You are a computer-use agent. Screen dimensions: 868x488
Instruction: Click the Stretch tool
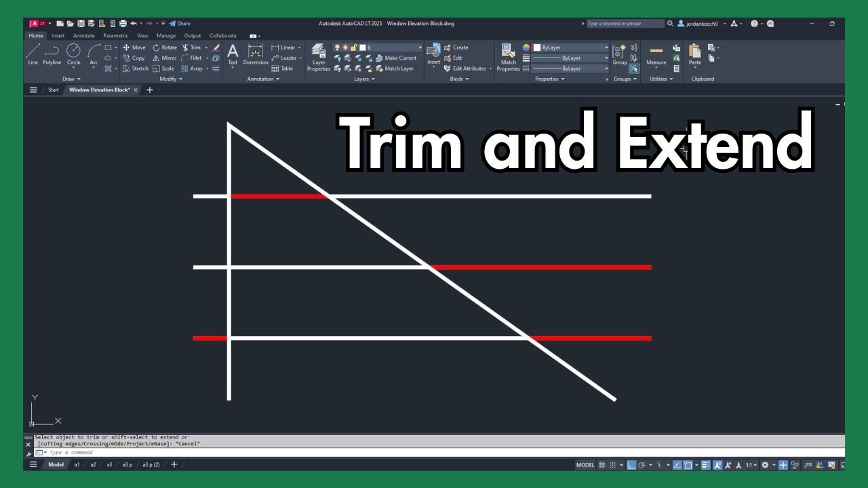click(136, 68)
